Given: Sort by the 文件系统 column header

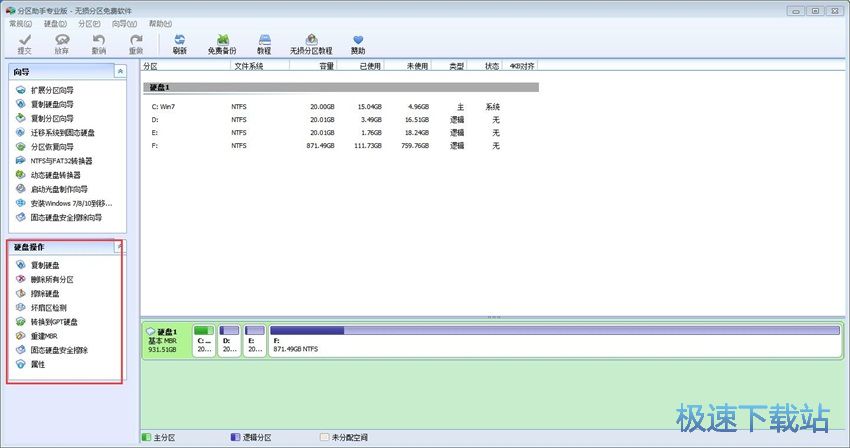Looking at the screenshot, I should (260, 66).
